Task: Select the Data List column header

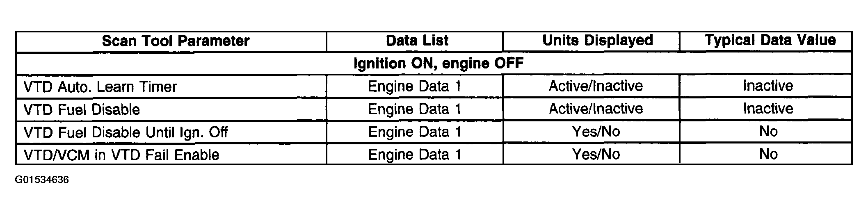Action: click(x=417, y=41)
